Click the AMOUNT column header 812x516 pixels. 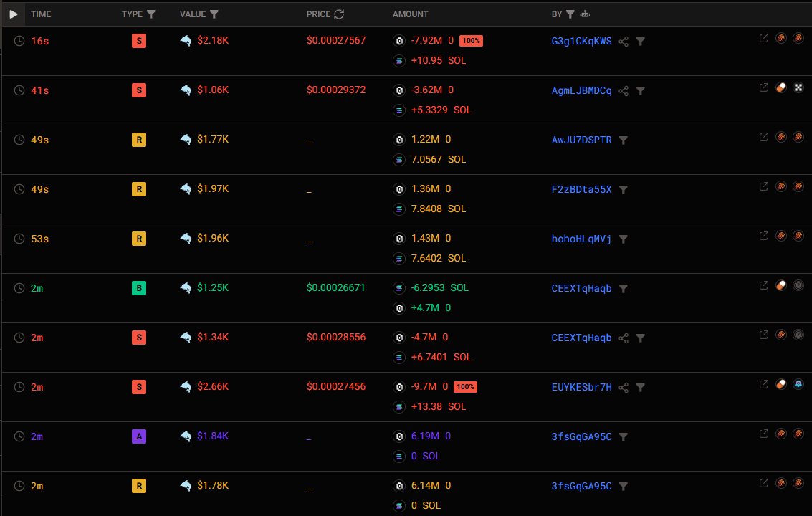click(410, 14)
